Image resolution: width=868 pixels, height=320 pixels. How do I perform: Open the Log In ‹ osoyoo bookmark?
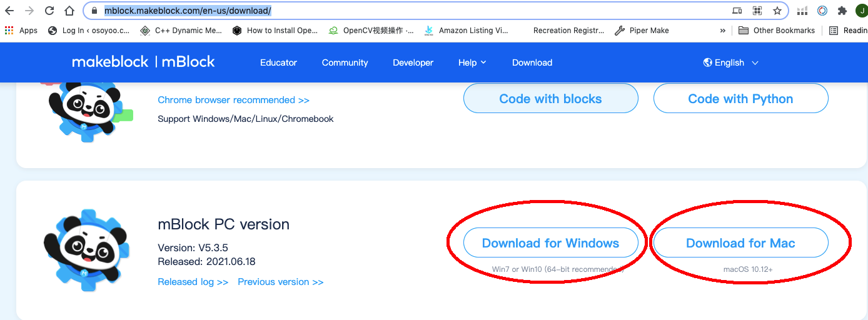tap(89, 30)
